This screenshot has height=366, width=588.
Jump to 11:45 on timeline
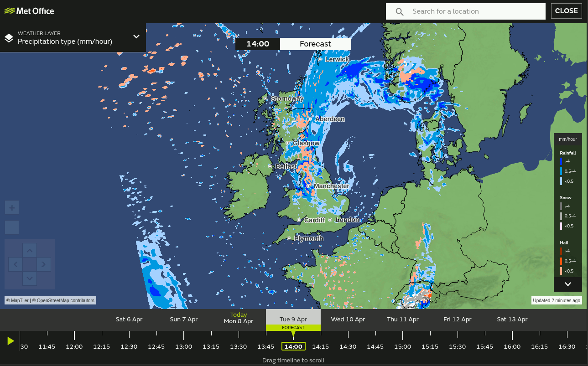pyautogui.click(x=47, y=346)
